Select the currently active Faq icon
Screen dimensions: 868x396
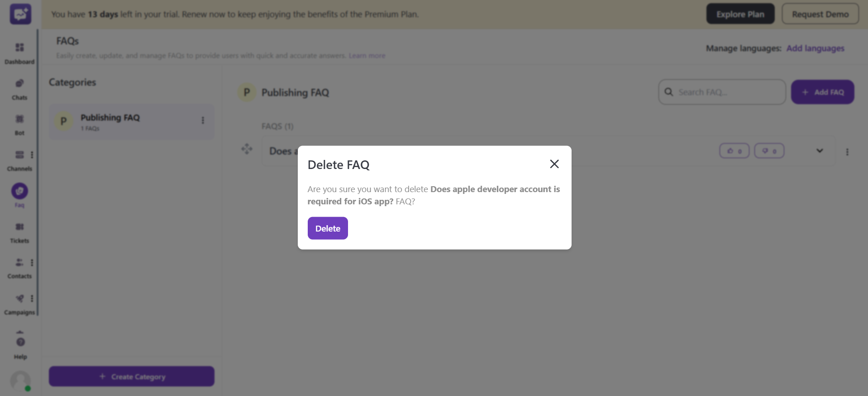point(19,195)
